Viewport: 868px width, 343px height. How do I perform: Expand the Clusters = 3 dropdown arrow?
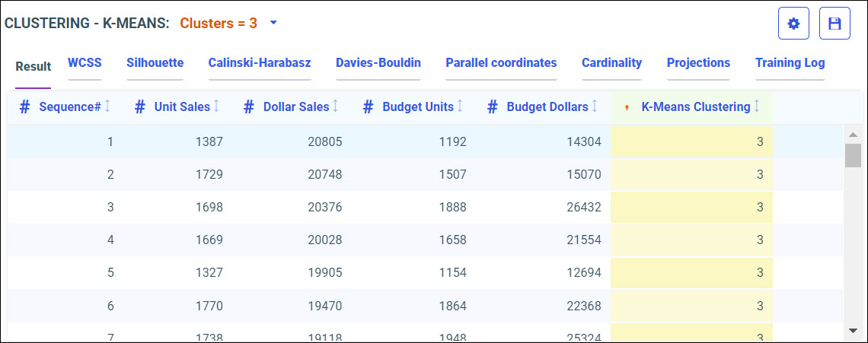pyautogui.click(x=273, y=23)
